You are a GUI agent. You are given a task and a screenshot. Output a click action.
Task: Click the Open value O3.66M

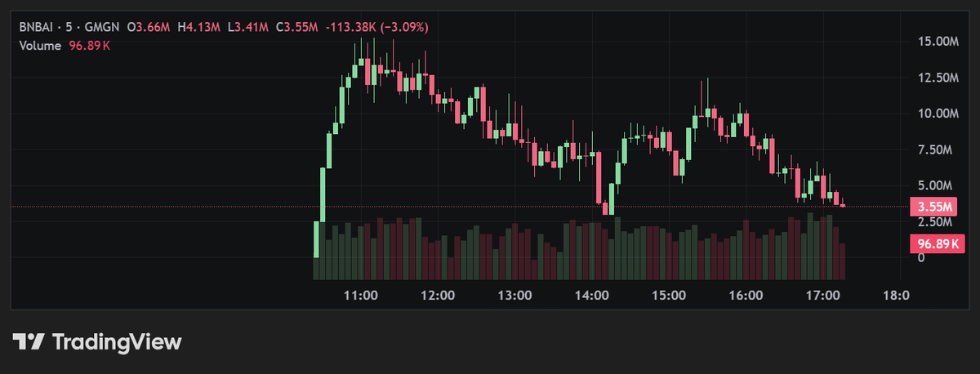[x=149, y=28]
